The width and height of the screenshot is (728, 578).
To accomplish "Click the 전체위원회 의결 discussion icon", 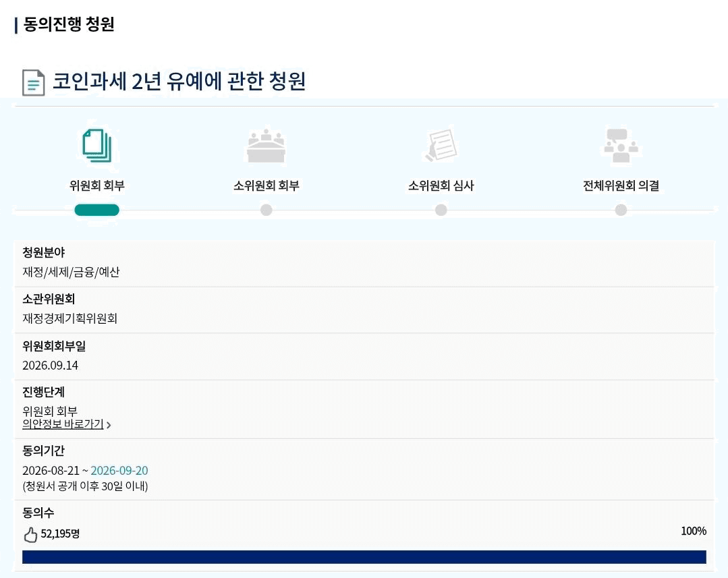I will [x=621, y=146].
